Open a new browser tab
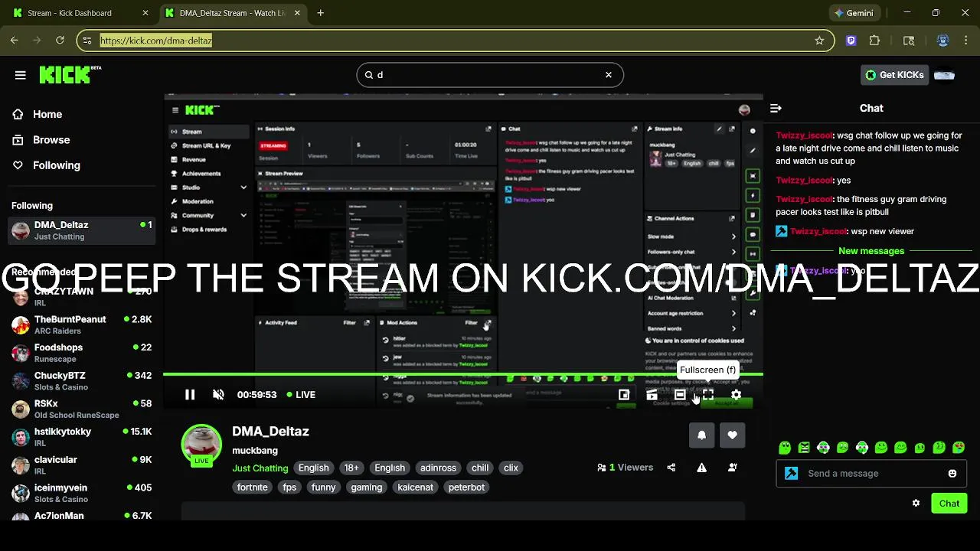 pyautogui.click(x=321, y=13)
